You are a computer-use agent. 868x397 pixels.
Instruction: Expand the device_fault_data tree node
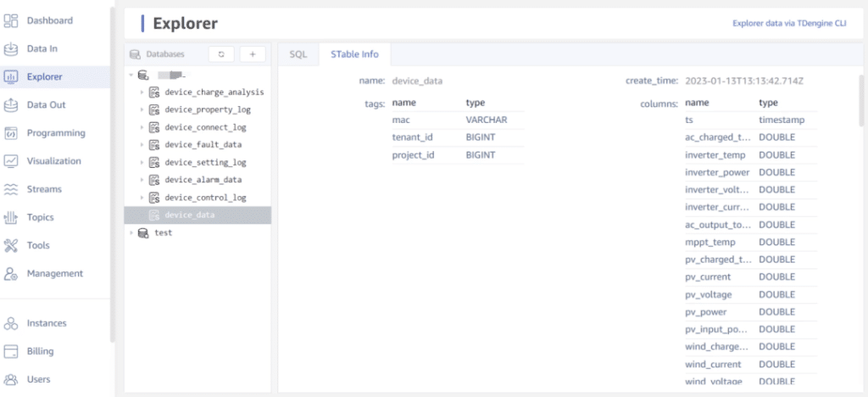pos(142,145)
